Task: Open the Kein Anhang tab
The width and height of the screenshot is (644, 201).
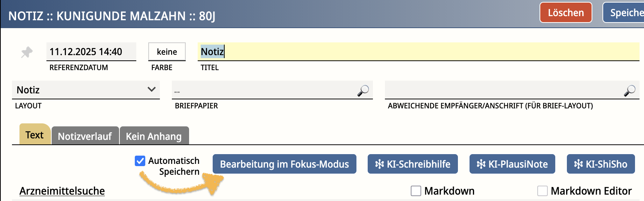Action: click(154, 136)
